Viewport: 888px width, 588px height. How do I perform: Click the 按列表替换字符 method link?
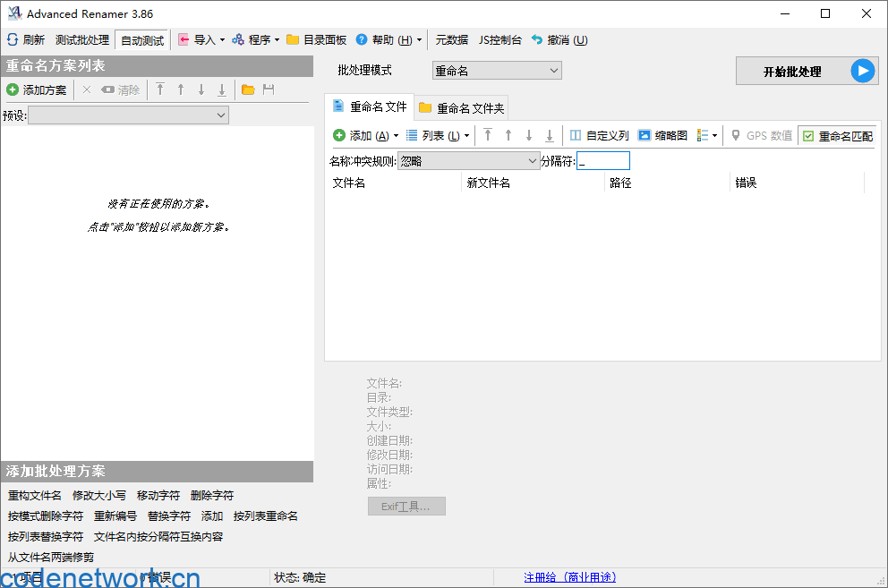click(46, 536)
